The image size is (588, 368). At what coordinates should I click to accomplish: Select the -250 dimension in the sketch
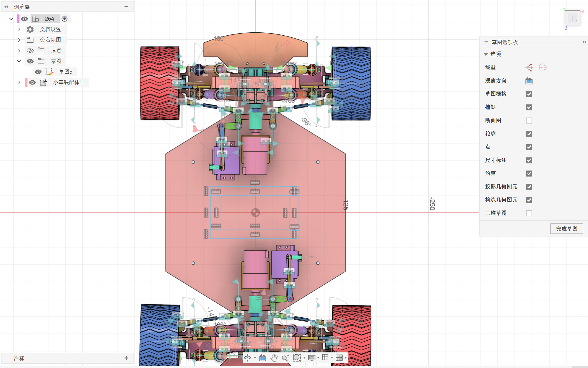click(432, 204)
